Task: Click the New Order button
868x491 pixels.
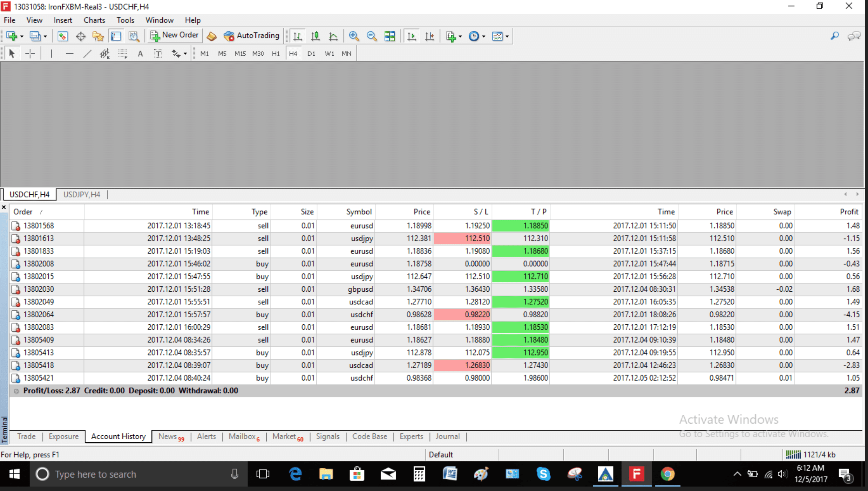Action: coord(174,35)
